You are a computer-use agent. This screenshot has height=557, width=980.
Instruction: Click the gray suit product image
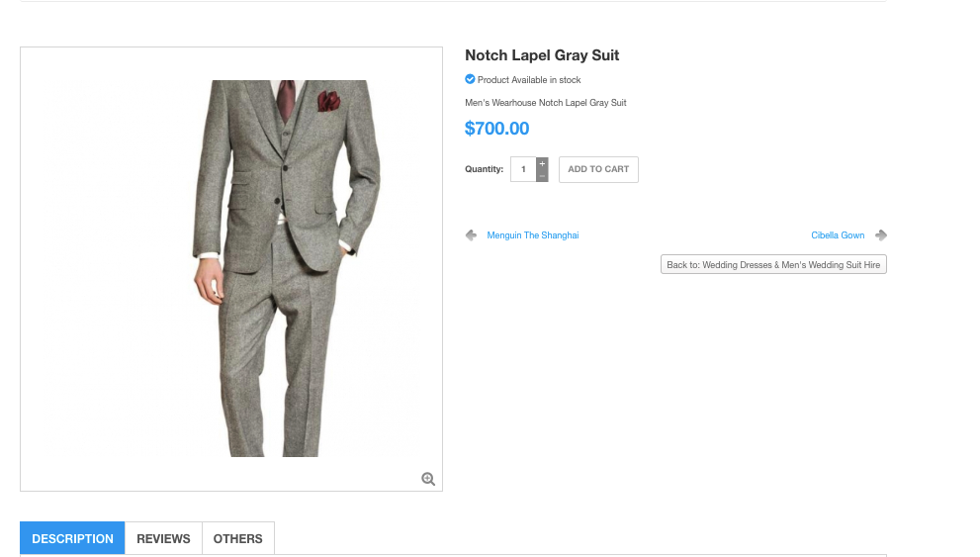[x=287, y=267]
